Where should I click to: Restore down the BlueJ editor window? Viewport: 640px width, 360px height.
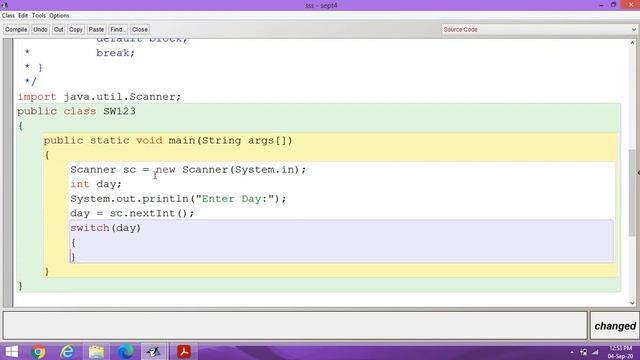tap(613, 5)
